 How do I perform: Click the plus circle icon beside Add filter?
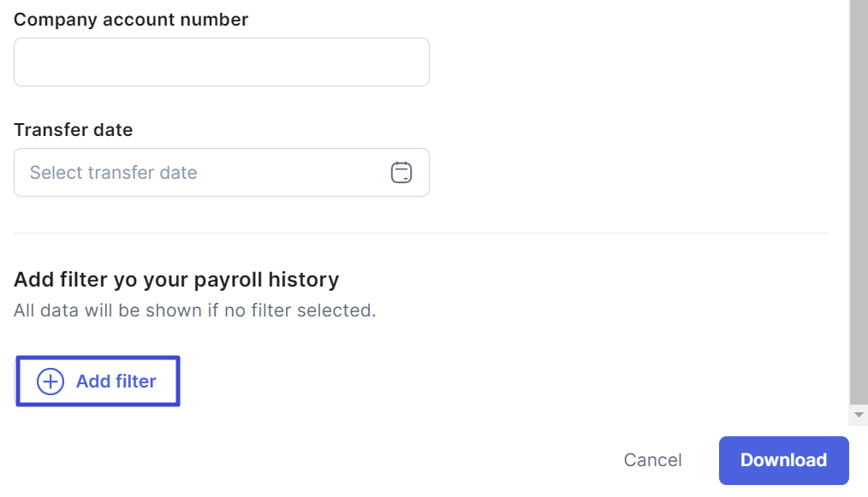point(51,382)
